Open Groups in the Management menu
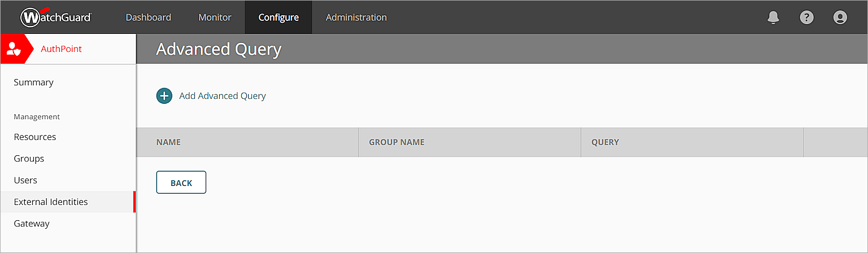 coord(29,159)
